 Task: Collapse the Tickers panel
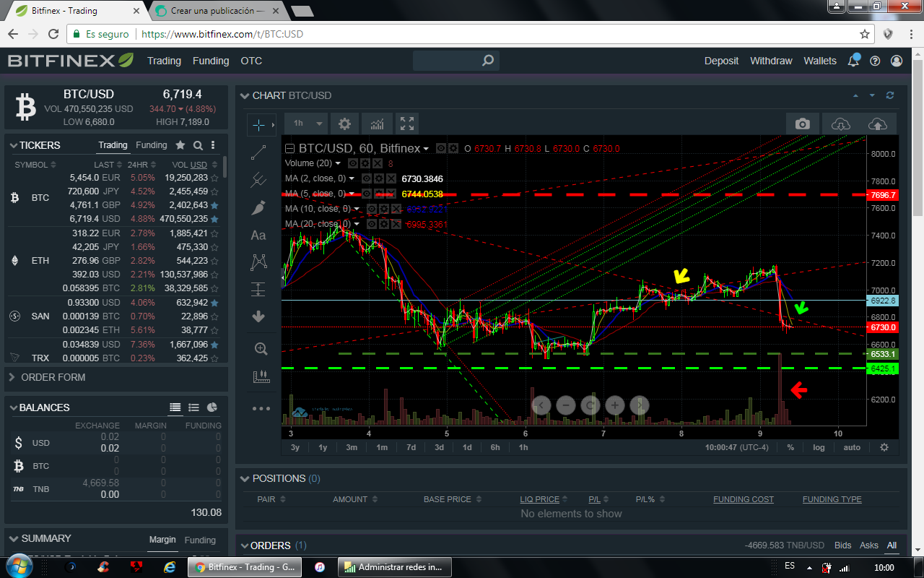[x=14, y=145]
